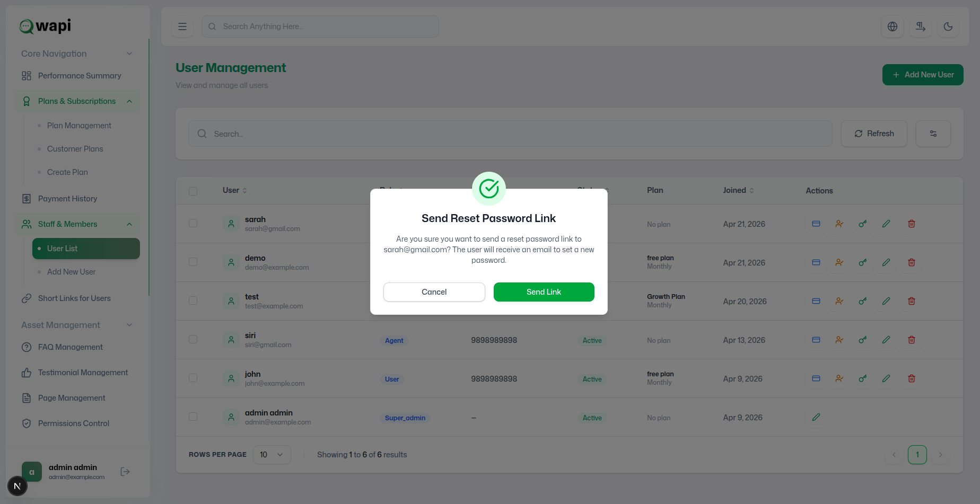Open the filter settings icon button

tap(933, 134)
